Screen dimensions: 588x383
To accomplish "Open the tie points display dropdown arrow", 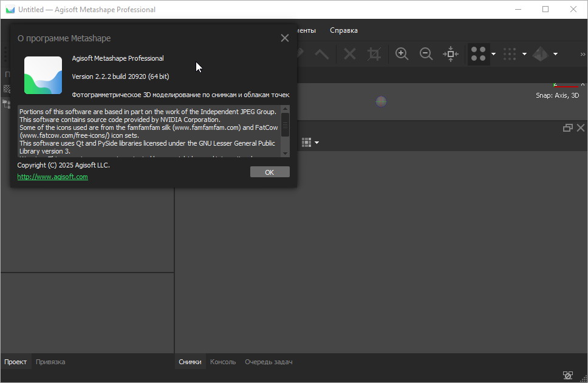I will pyautogui.click(x=493, y=54).
